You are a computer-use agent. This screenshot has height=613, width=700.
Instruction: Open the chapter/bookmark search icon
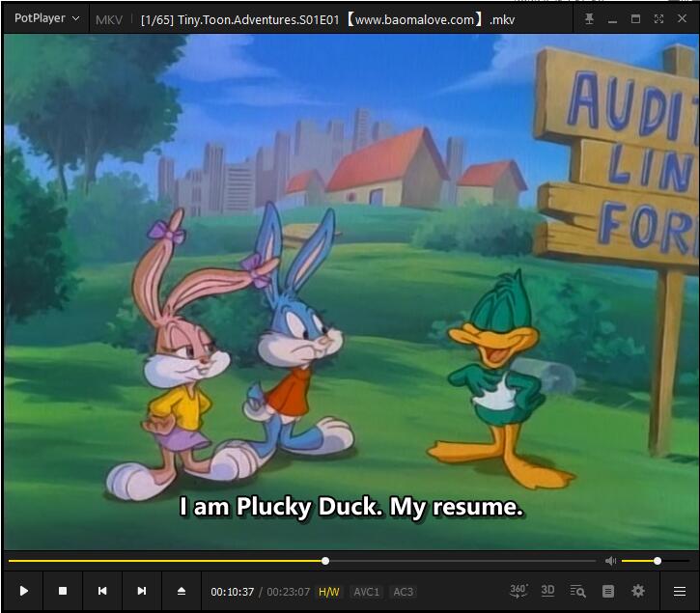click(577, 591)
